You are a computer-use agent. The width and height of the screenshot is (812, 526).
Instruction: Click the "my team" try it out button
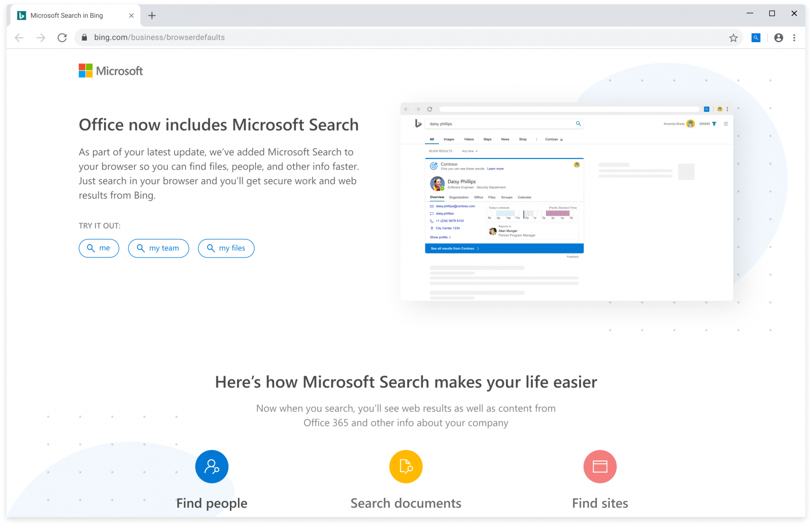tap(158, 248)
